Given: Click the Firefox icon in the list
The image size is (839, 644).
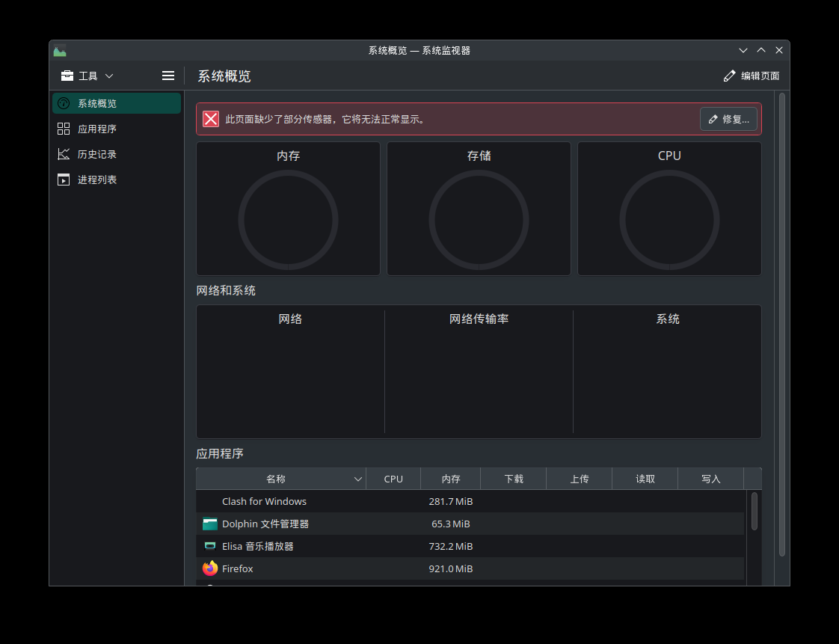Looking at the screenshot, I should pyautogui.click(x=210, y=568).
